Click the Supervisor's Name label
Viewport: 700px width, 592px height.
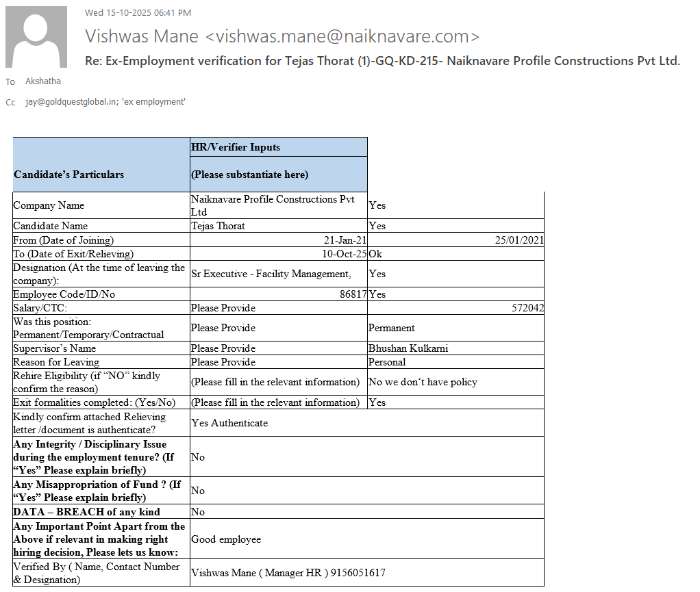[101, 348]
